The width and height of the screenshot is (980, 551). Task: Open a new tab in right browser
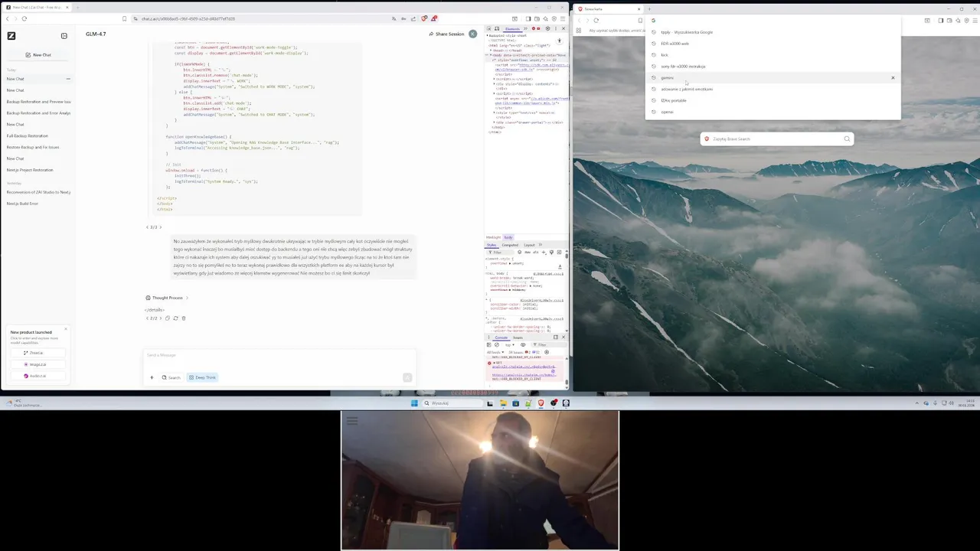click(x=648, y=9)
